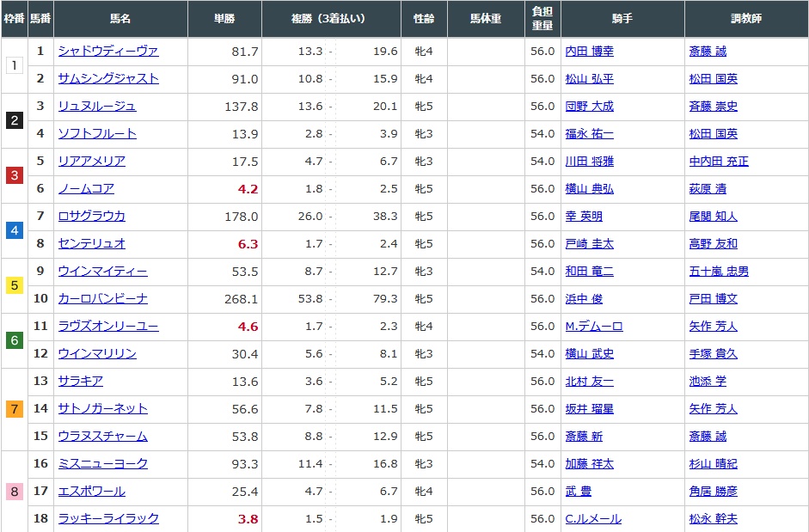
Task: Select the horse ラッキーライラック
Action: pyautogui.click(x=108, y=519)
